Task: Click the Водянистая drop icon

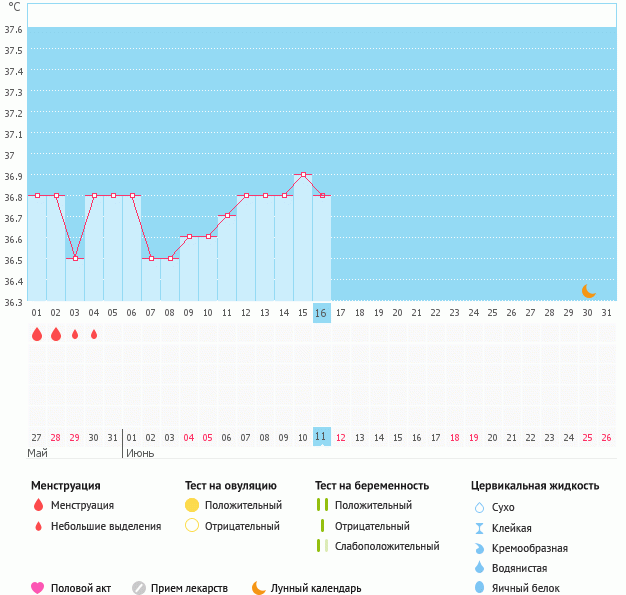Action: [x=480, y=567]
